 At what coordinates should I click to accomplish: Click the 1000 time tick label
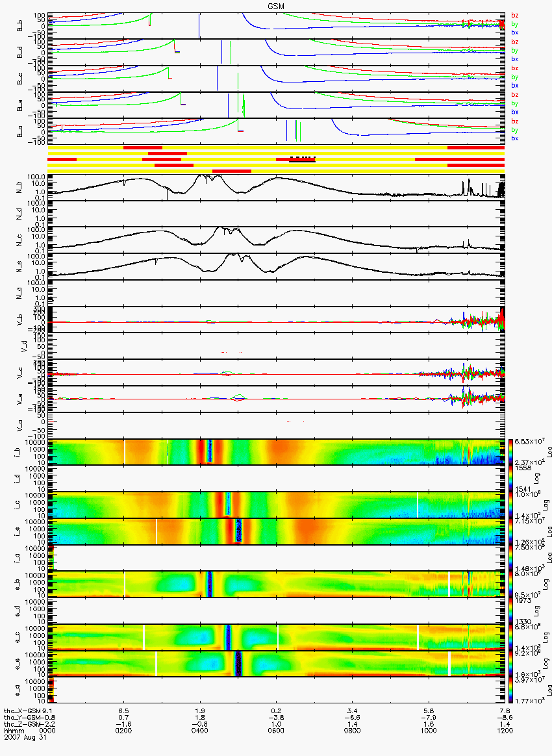pyautogui.click(x=429, y=731)
